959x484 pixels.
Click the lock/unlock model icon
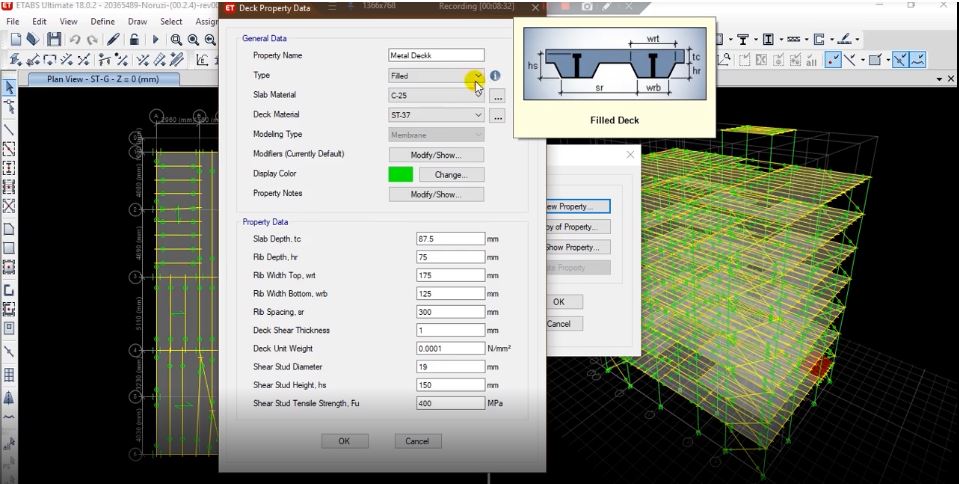tap(135, 40)
